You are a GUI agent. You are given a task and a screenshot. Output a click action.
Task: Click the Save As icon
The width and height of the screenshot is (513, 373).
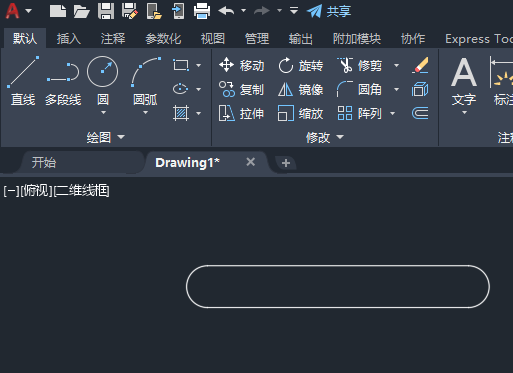130,11
